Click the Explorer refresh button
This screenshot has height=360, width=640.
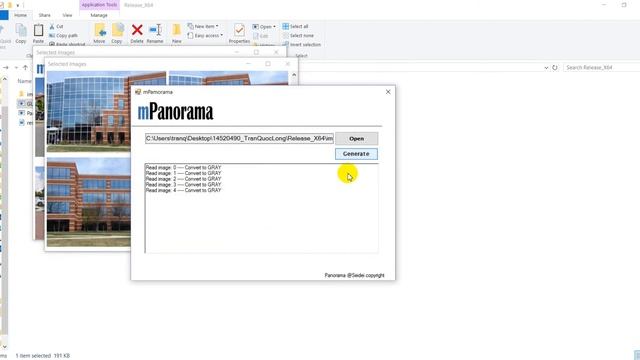555,67
